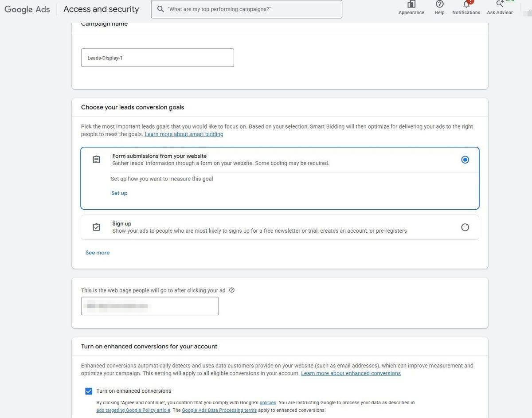The height and width of the screenshot is (418, 532).
Task: Open the Appearance settings icon
Action: (x=411, y=4)
